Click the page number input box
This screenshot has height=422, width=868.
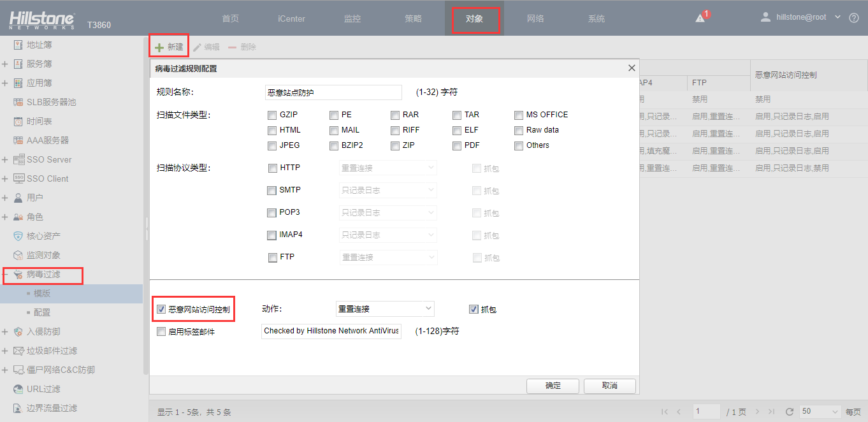[x=707, y=412]
